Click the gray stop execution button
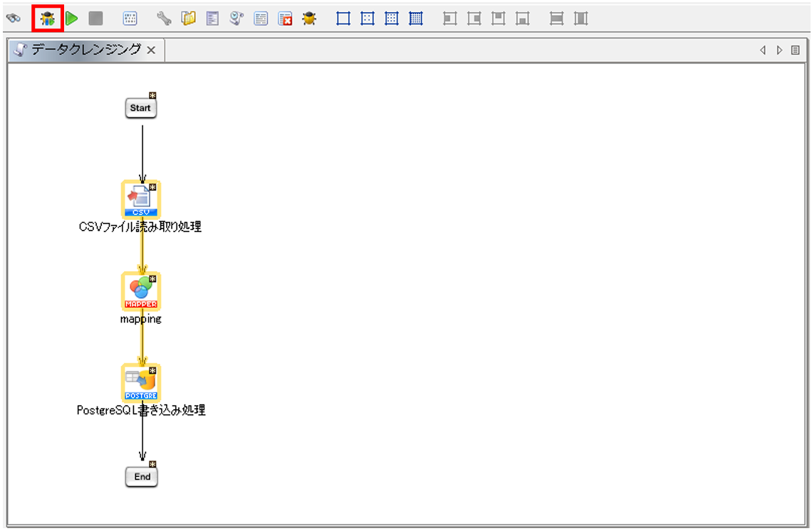The width and height of the screenshot is (812, 531). [95, 19]
